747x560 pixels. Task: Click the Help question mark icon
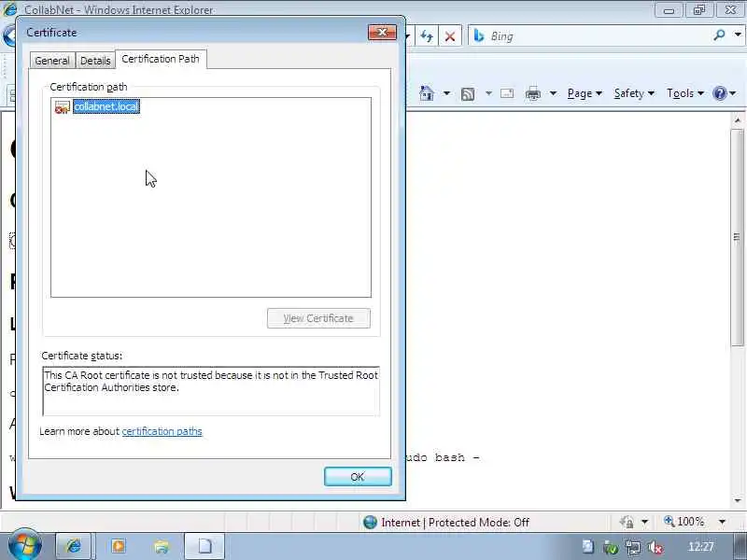point(719,93)
